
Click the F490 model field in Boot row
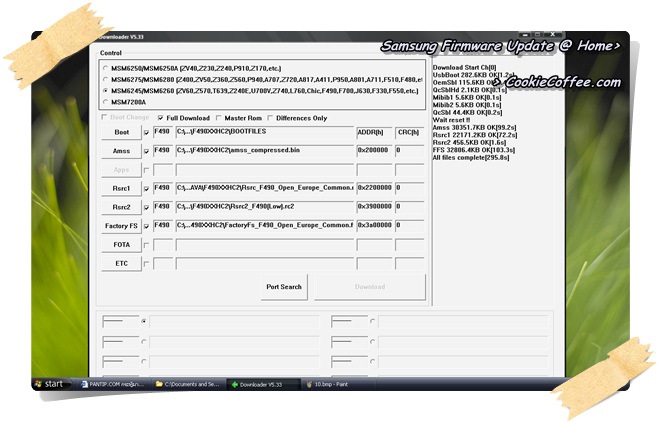tap(163, 132)
